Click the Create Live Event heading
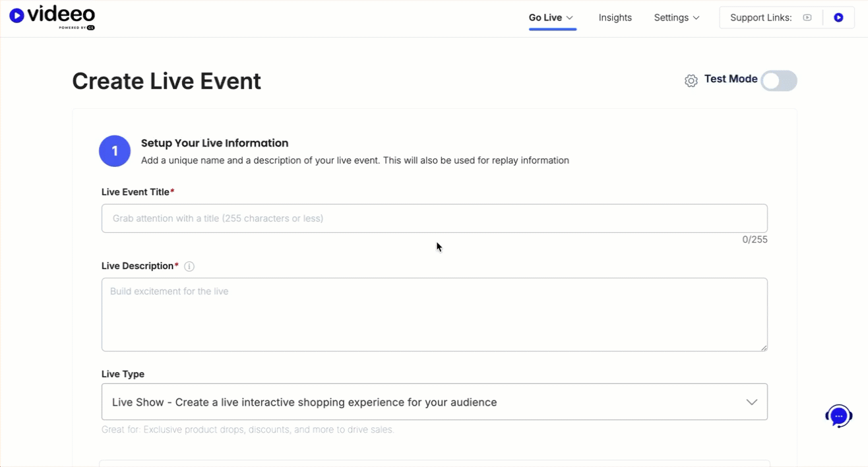This screenshot has height=467, width=868. tap(166, 81)
